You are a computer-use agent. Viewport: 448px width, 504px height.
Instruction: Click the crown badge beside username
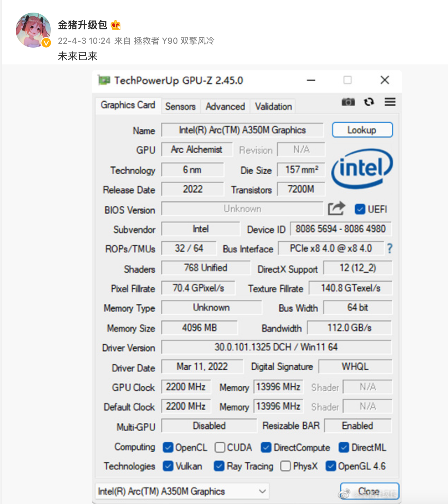point(115,25)
